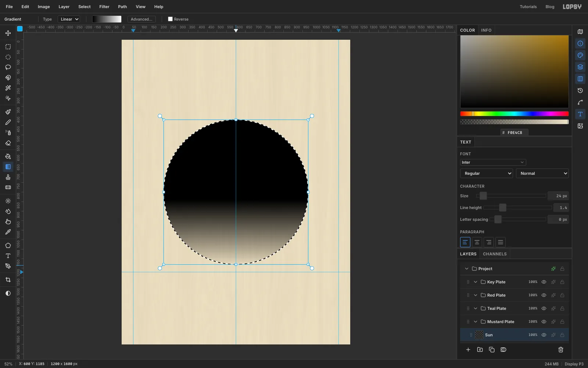Lock the Project group

[x=562, y=269]
